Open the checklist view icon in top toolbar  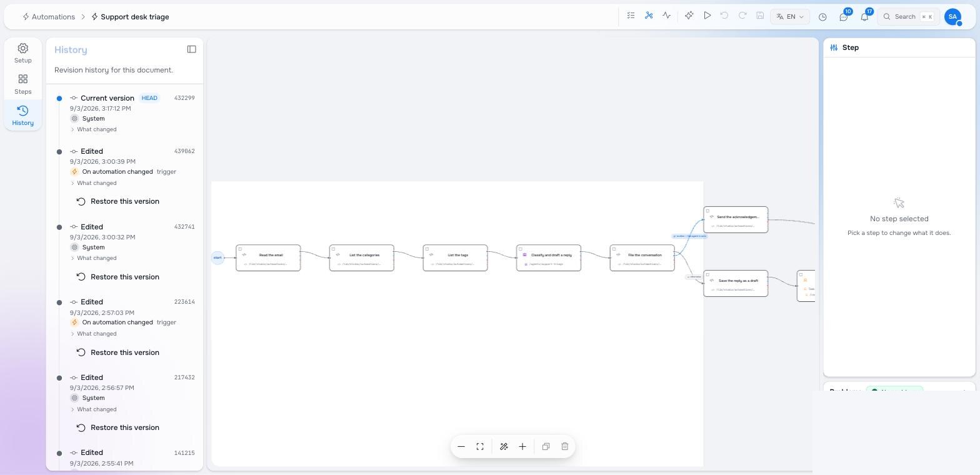tap(631, 16)
